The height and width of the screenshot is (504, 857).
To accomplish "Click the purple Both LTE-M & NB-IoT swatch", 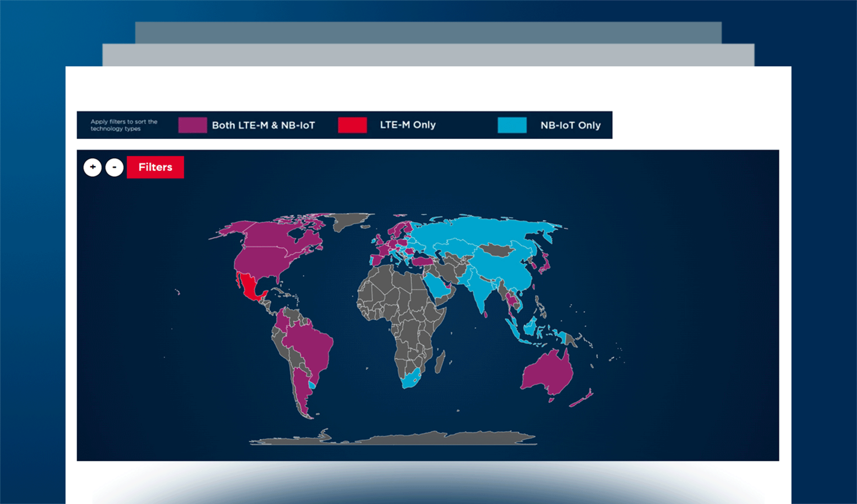I will (x=192, y=125).
